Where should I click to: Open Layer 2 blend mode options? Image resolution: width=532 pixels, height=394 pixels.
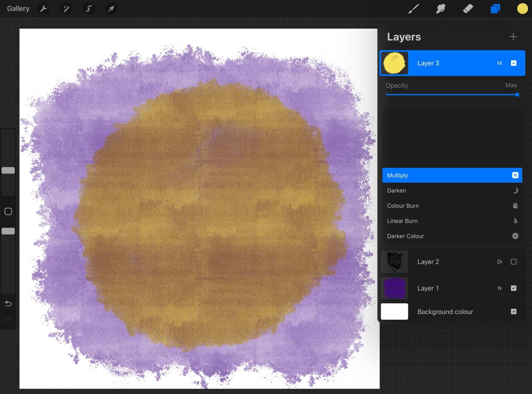(x=499, y=262)
